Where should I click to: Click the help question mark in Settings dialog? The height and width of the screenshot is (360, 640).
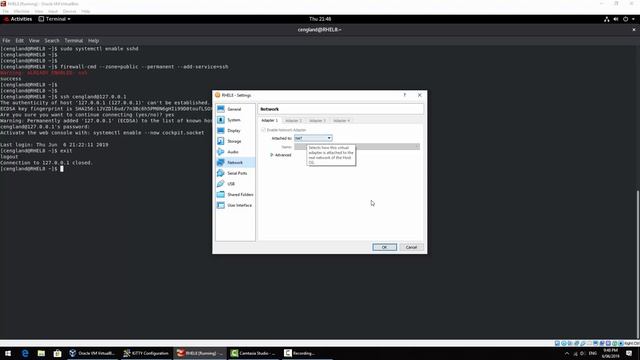[x=404, y=95]
